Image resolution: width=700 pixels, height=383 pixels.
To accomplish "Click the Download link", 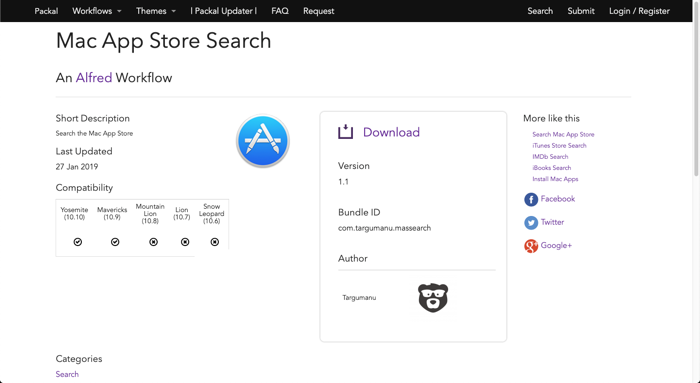I will (x=391, y=132).
